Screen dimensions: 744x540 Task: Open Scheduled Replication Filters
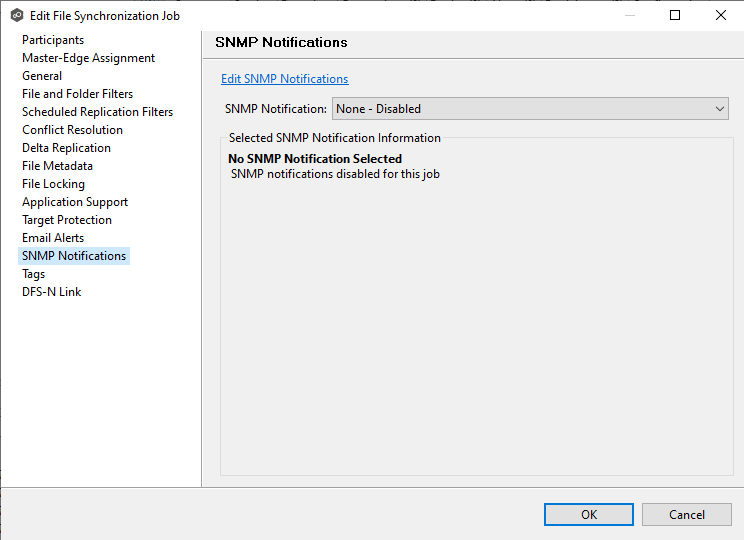pyautogui.click(x=97, y=112)
